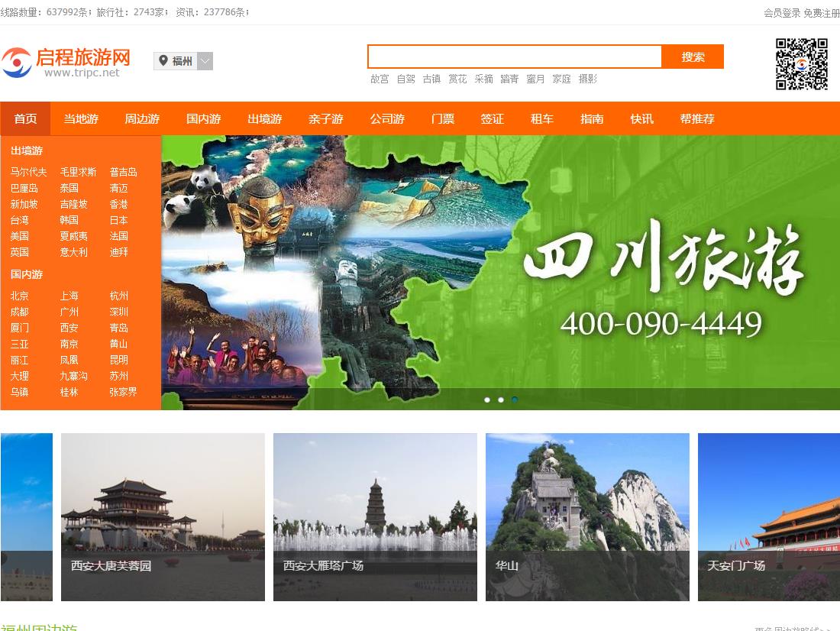Open the 门票 navigation tab

click(x=442, y=118)
